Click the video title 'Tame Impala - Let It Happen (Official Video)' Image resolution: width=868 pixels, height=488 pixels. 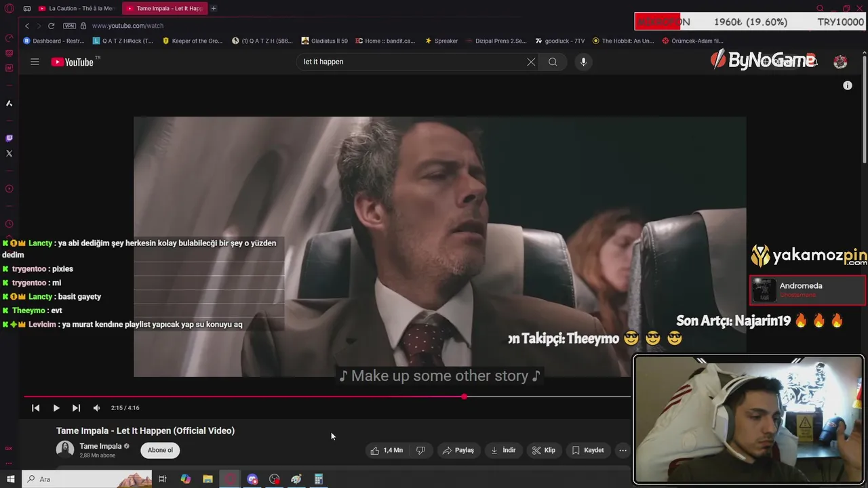point(145,430)
